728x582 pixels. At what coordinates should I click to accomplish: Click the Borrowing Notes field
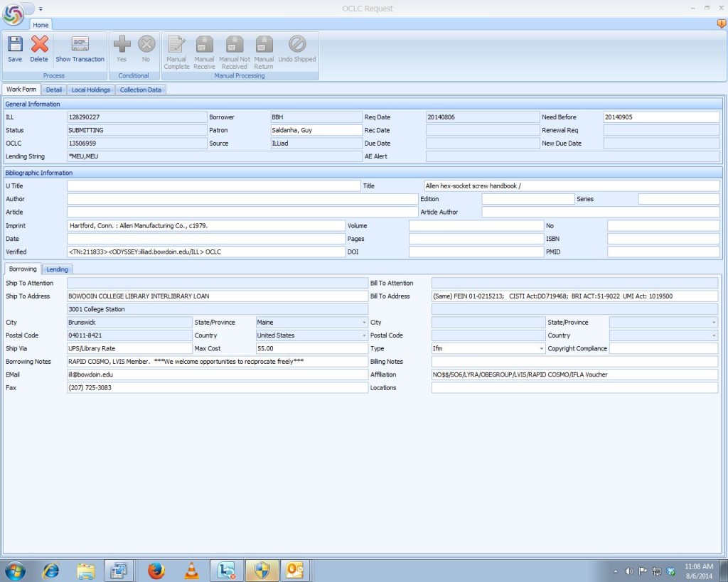(218, 361)
